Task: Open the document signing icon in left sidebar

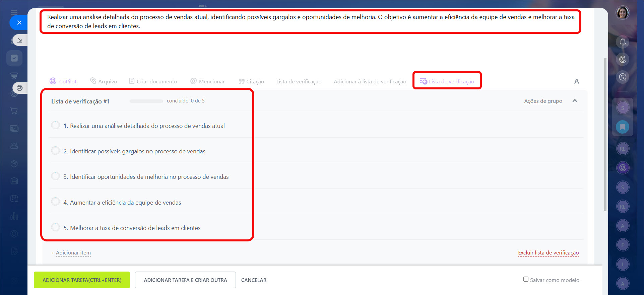Action: (x=14, y=251)
